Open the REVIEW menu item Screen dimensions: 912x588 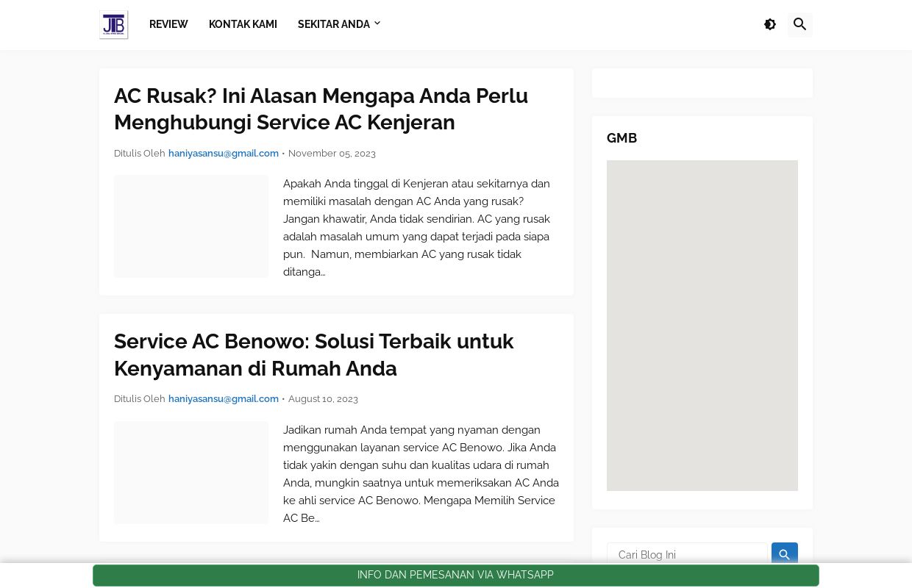[x=168, y=24]
